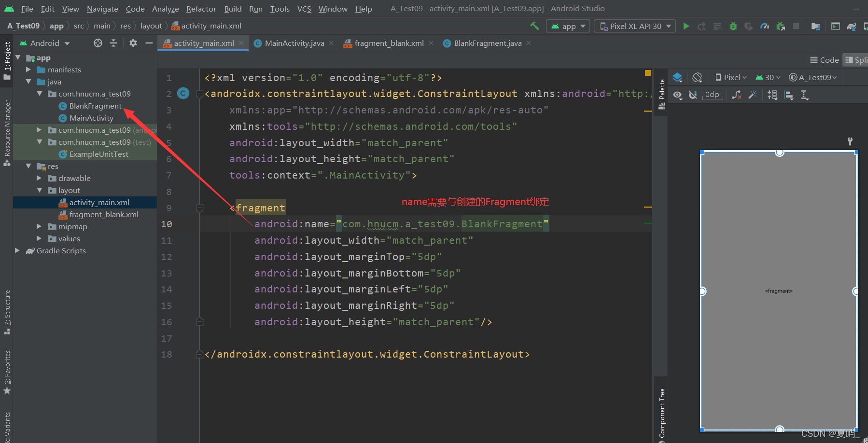This screenshot has width=868, height=443.
Task: Expand the drawable folder
Action: pyautogui.click(x=39, y=178)
